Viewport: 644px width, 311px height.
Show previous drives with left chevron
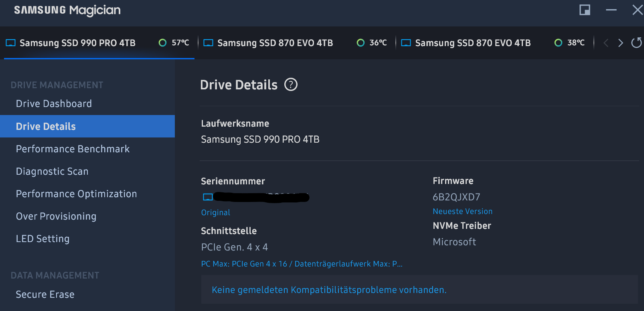pos(606,43)
